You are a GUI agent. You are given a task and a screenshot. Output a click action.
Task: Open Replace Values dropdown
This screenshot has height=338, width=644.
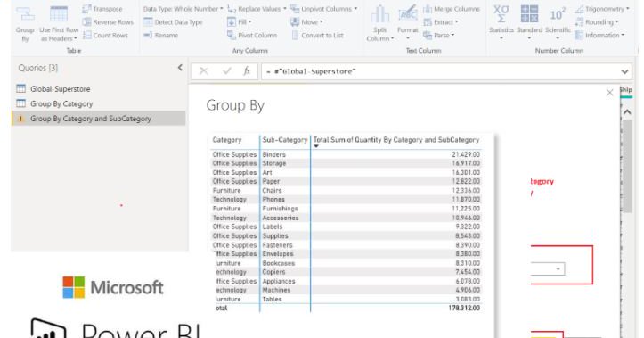pyautogui.click(x=257, y=9)
